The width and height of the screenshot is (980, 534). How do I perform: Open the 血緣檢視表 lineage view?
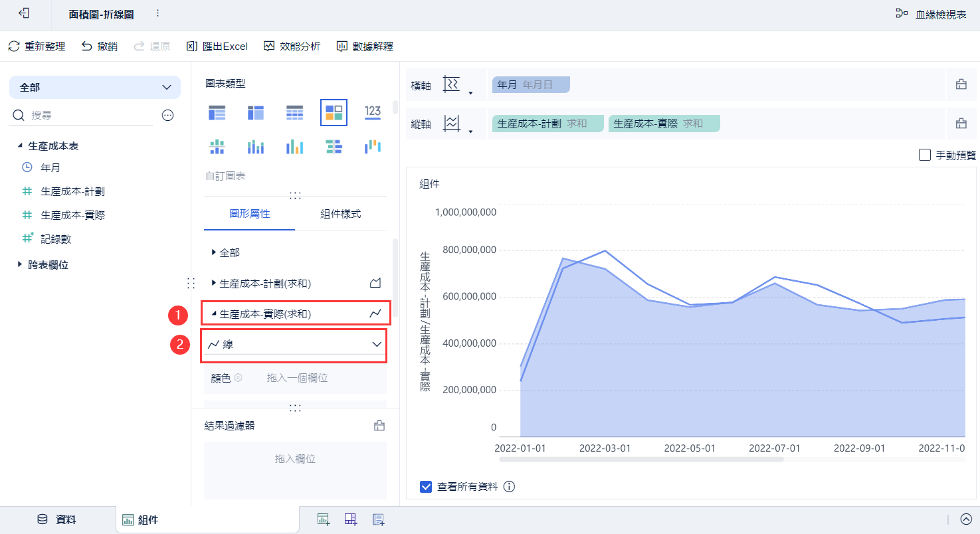click(931, 14)
